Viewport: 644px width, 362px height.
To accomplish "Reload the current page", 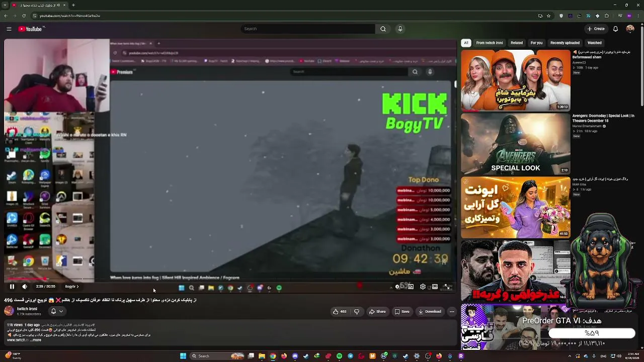I will click(24, 16).
